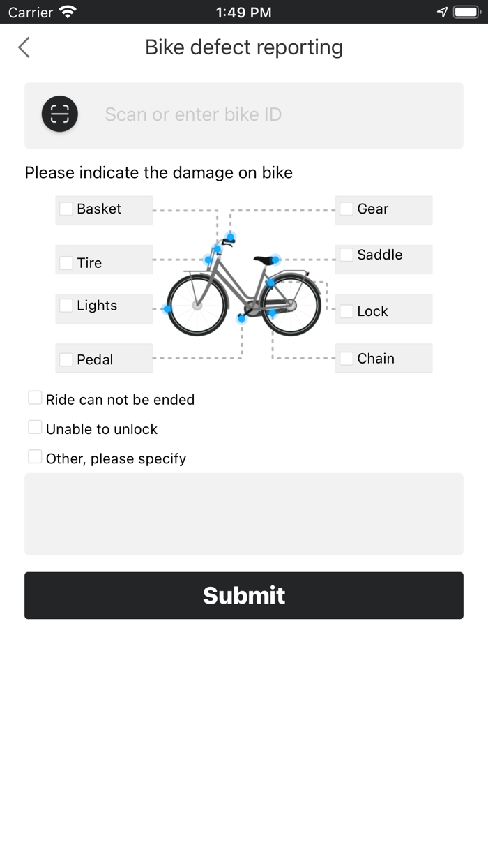Screen dimensions: 488x868
Task: Check 'Ride can not be ended'
Action: click(x=35, y=398)
